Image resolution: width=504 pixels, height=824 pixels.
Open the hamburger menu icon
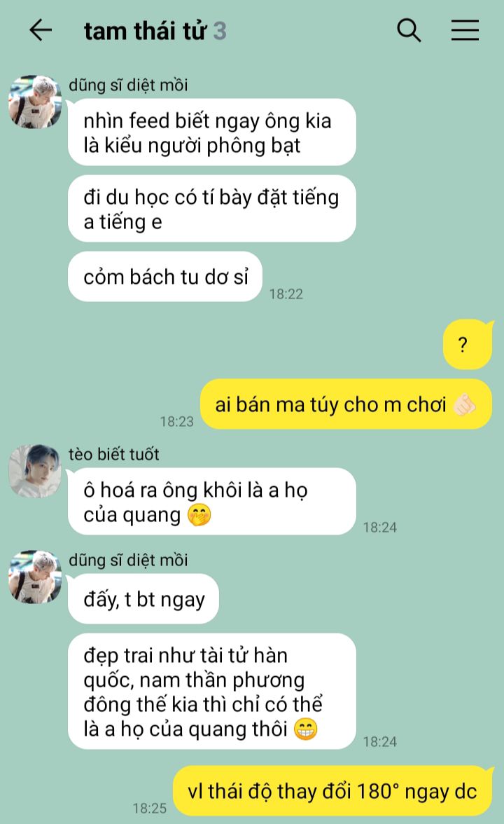[465, 30]
